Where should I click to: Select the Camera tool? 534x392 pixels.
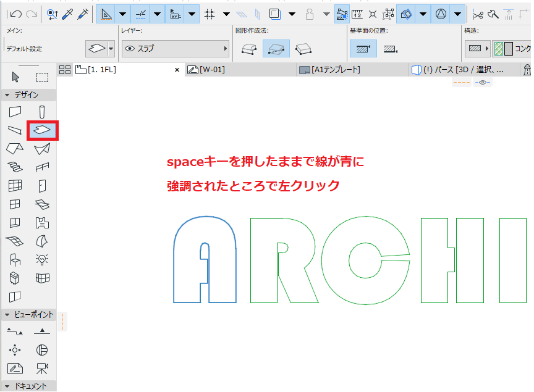42,369
